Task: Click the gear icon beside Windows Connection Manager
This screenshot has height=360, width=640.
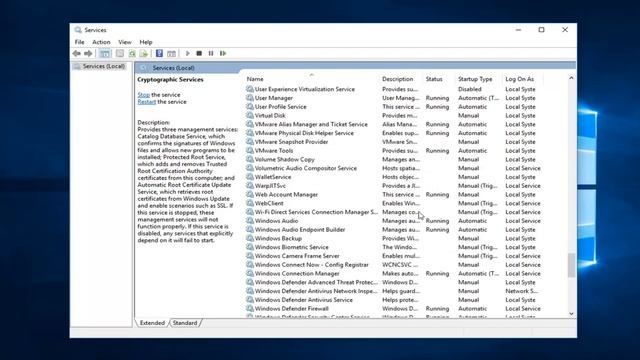Action: (250, 273)
